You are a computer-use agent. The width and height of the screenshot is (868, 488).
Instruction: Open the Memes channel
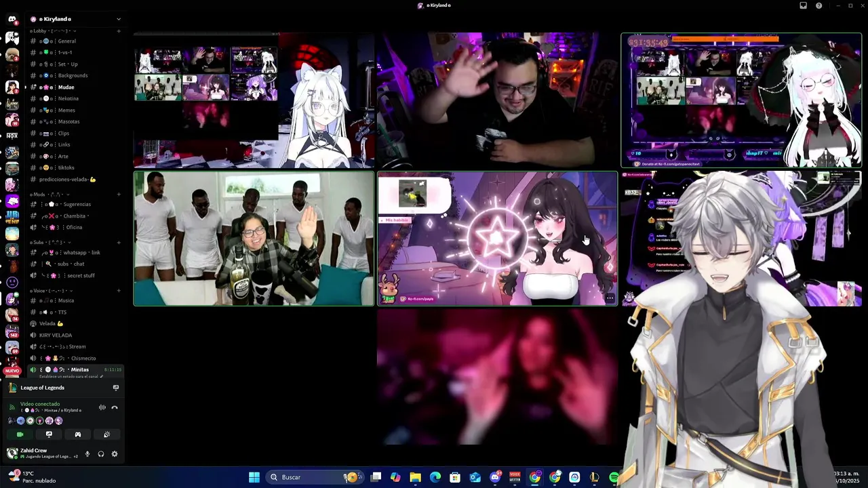pos(75,110)
